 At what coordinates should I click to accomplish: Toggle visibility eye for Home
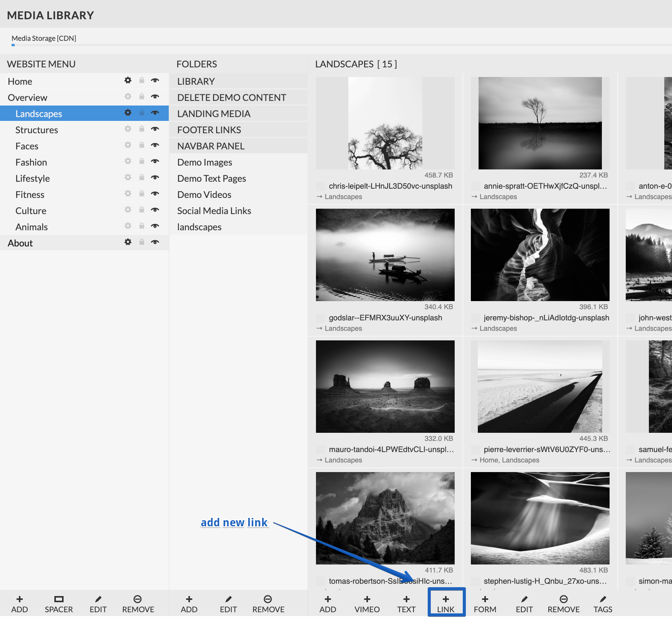point(155,80)
